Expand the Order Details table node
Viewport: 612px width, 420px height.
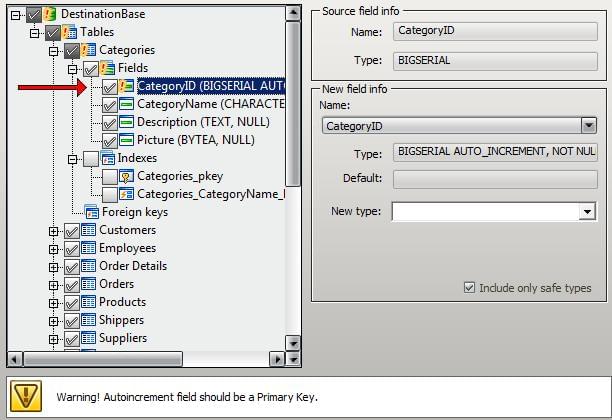[53, 267]
